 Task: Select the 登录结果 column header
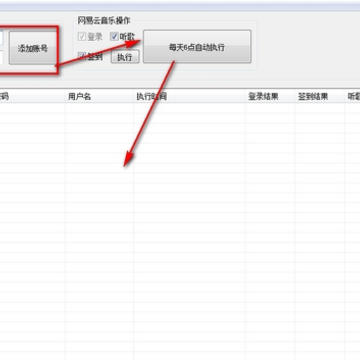[x=270, y=97]
